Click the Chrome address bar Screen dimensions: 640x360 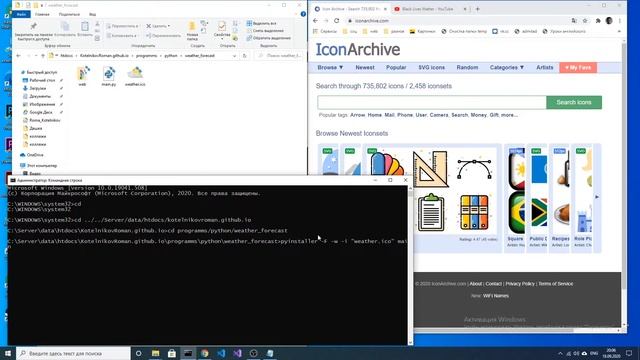click(x=459, y=21)
